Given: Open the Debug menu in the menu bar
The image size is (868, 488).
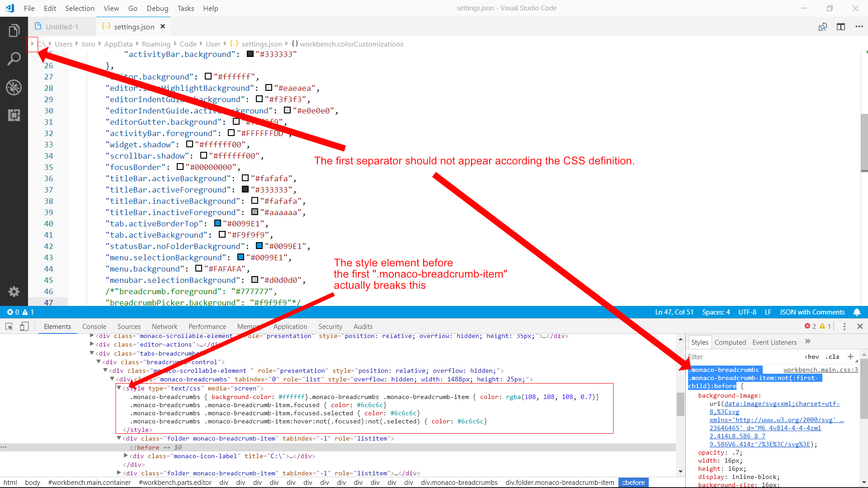Looking at the screenshot, I should click(157, 8).
